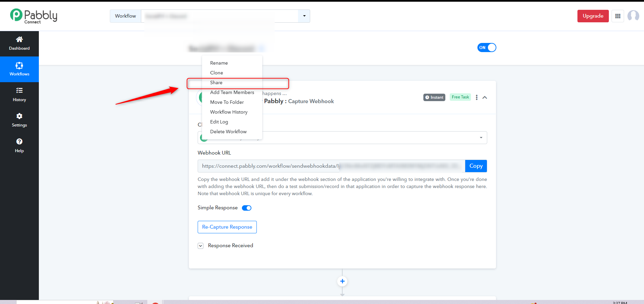Click the Pabbly Connect logo
Image resolution: width=644 pixels, height=304 pixels.
[x=34, y=16]
